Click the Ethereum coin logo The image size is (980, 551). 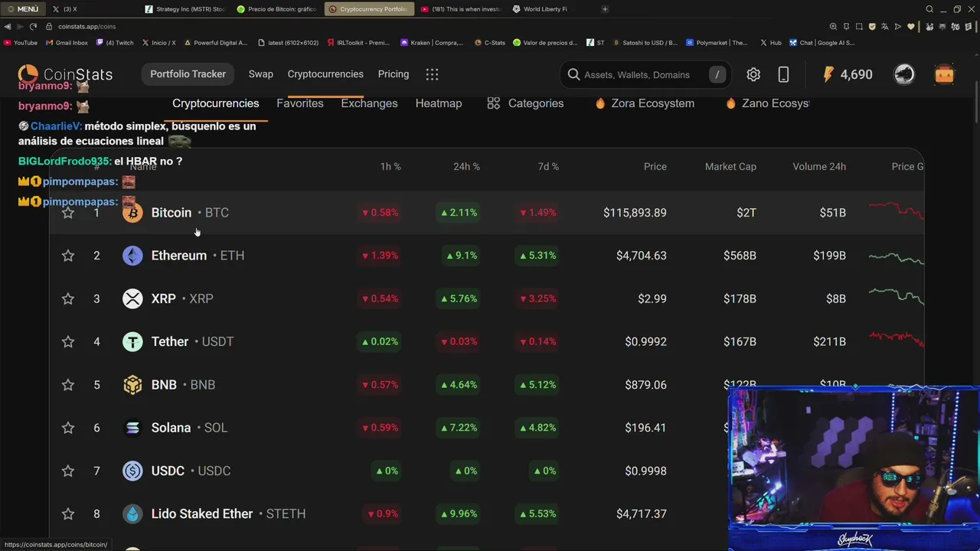pyautogui.click(x=132, y=256)
